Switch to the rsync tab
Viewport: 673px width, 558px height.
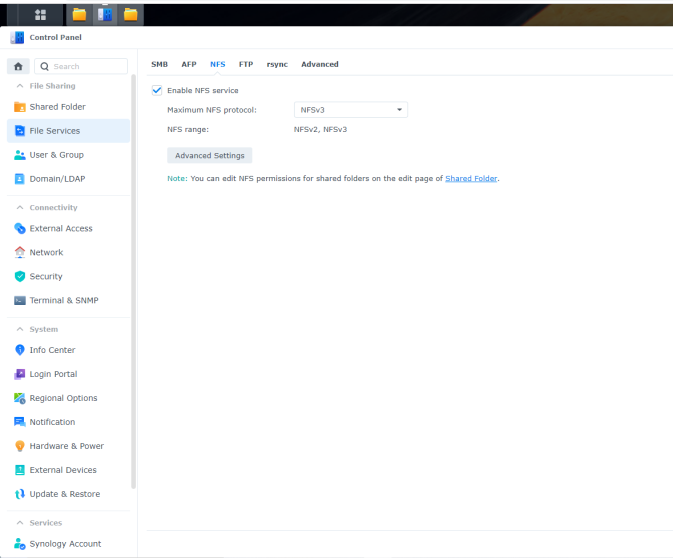point(277,64)
